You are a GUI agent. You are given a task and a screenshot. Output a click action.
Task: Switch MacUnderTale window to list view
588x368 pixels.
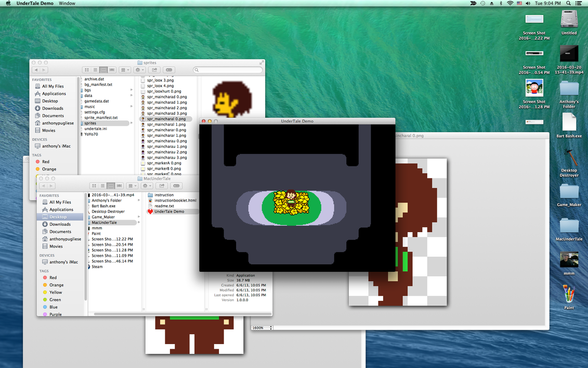[x=102, y=186]
